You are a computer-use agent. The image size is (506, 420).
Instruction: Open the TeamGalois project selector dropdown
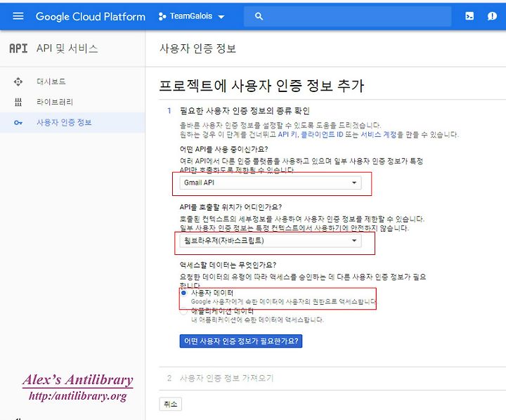pos(192,16)
